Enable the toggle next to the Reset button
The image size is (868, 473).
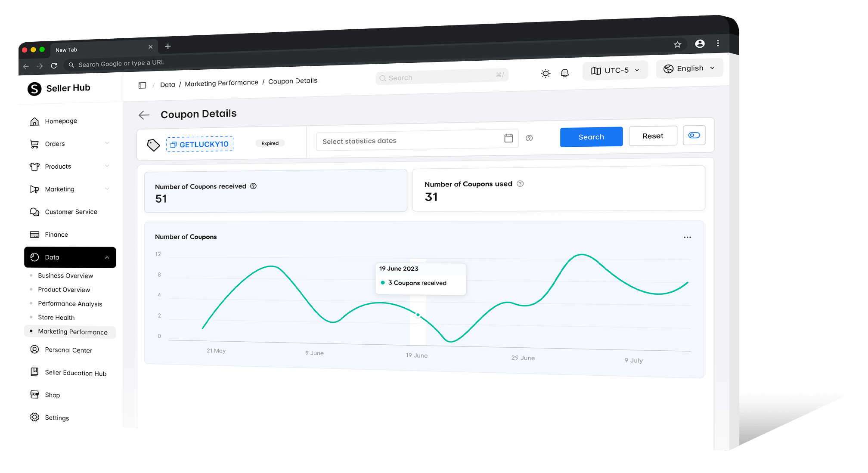click(694, 135)
